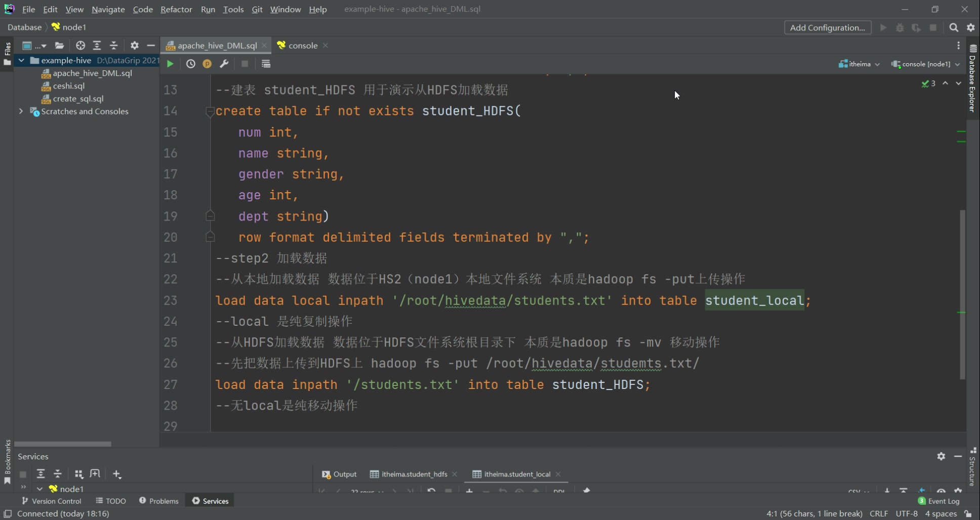Toggle the transaction mode P icon

tap(207, 64)
